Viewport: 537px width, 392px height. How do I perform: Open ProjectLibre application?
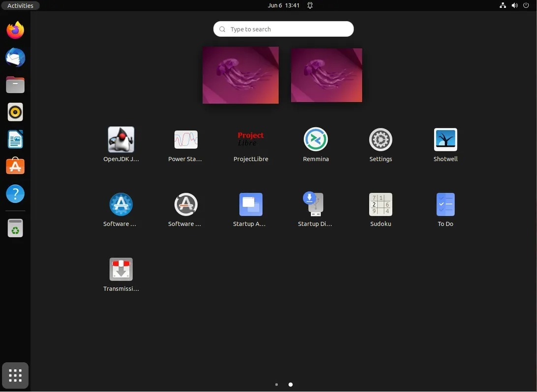[251, 140]
